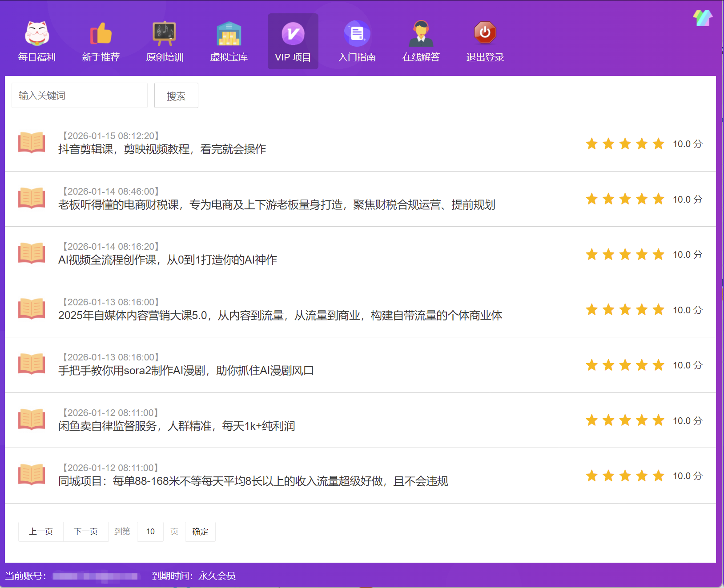Open 原创培训 via the blackboard icon
This screenshot has height=588, width=724.
pyautogui.click(x=164, y=33)
